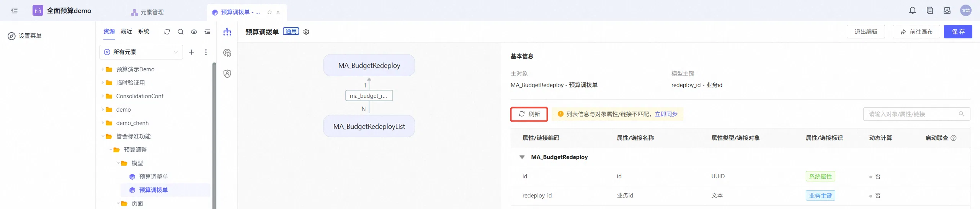
Task: Click the 业务主键 tag in redeploy_id row
Action: [x=820, y=196]
